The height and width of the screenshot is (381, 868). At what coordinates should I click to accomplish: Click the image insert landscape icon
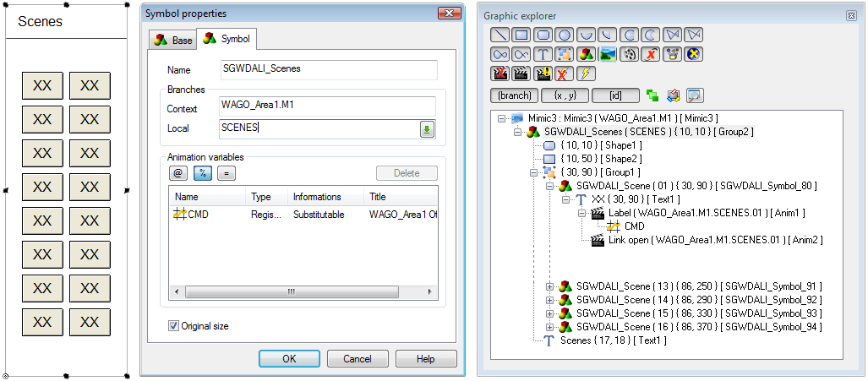tap(606, 55)
